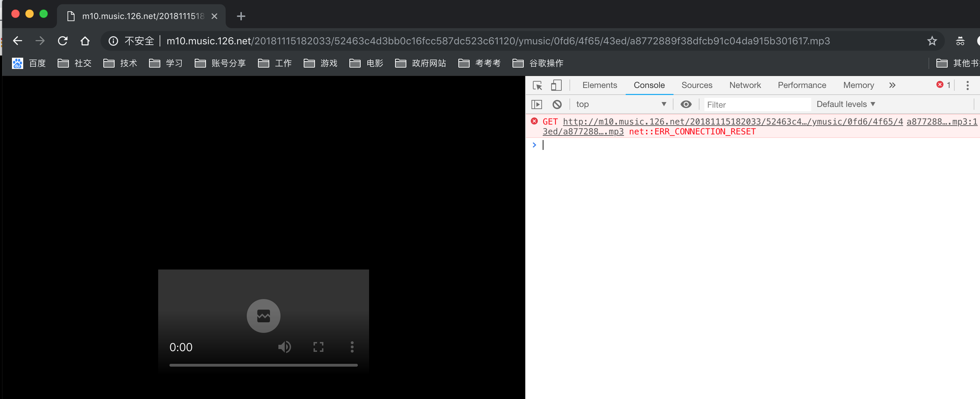Image resolution: width=980 pixels, height=399 pixels.
Task: Toggle the device toolbar
Action: 556,85
